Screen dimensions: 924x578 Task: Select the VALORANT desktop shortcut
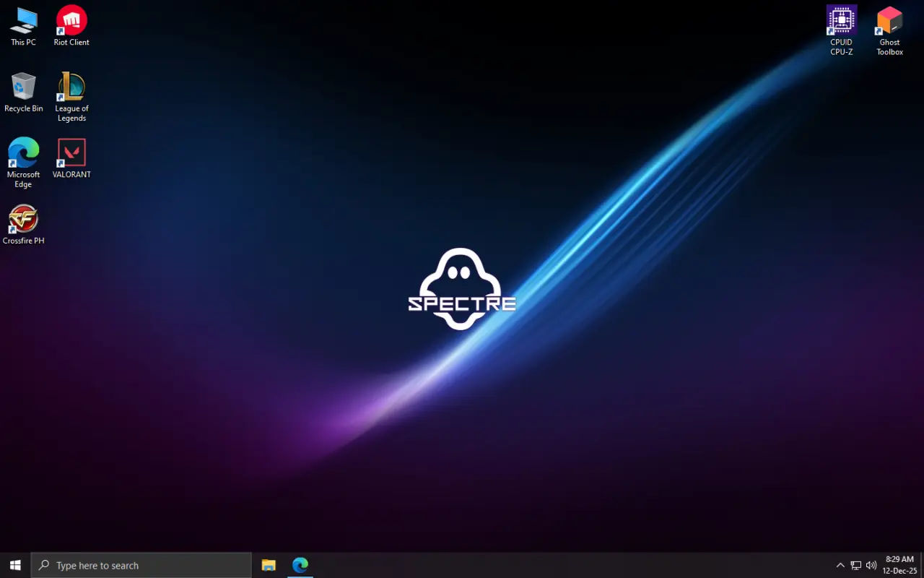pos(71,159)
